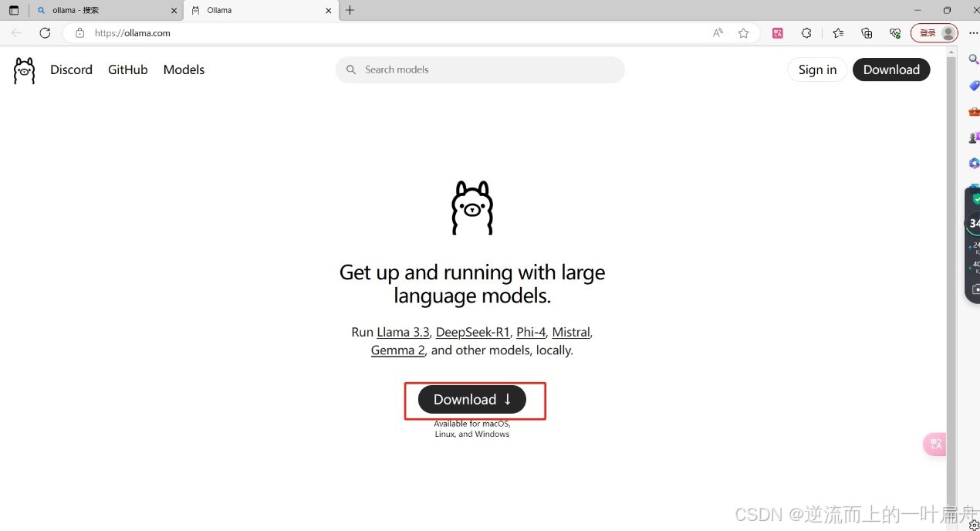Open the Collections icon

click(867, 33)
